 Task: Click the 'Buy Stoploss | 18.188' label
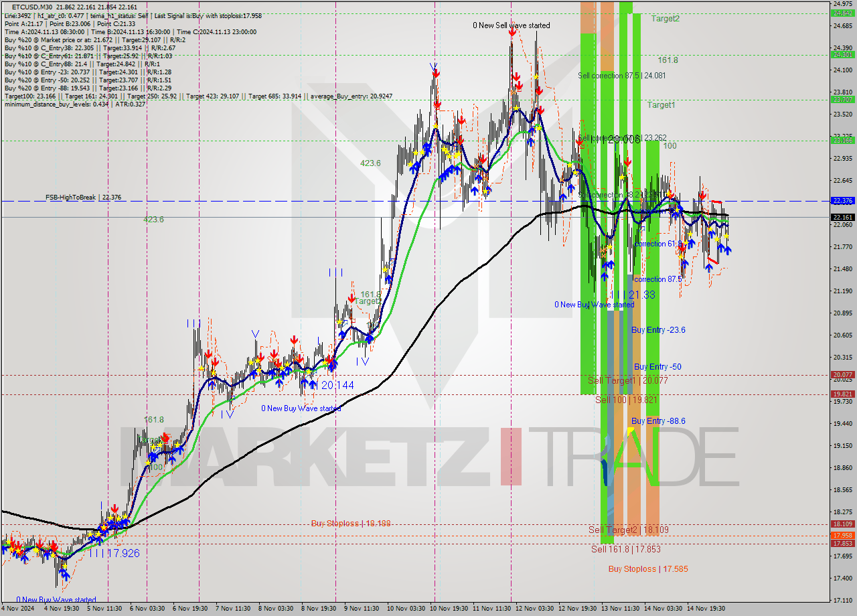(351, 524)
